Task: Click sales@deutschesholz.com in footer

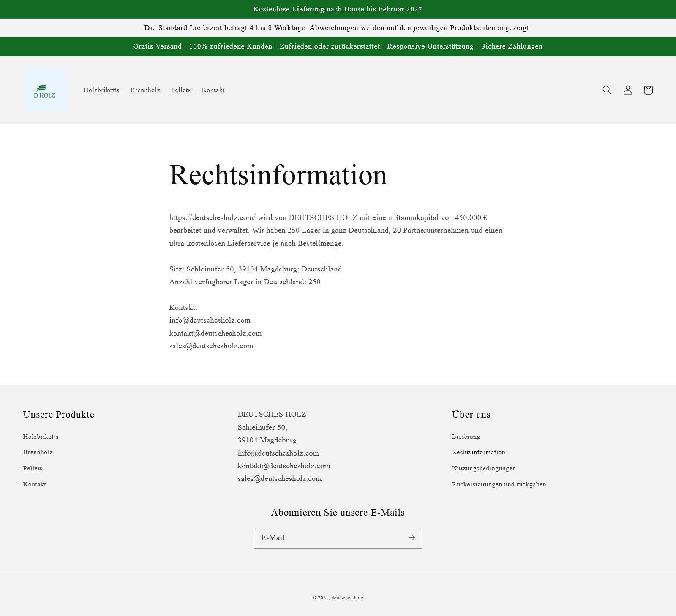Action: (x=280, y=479)
